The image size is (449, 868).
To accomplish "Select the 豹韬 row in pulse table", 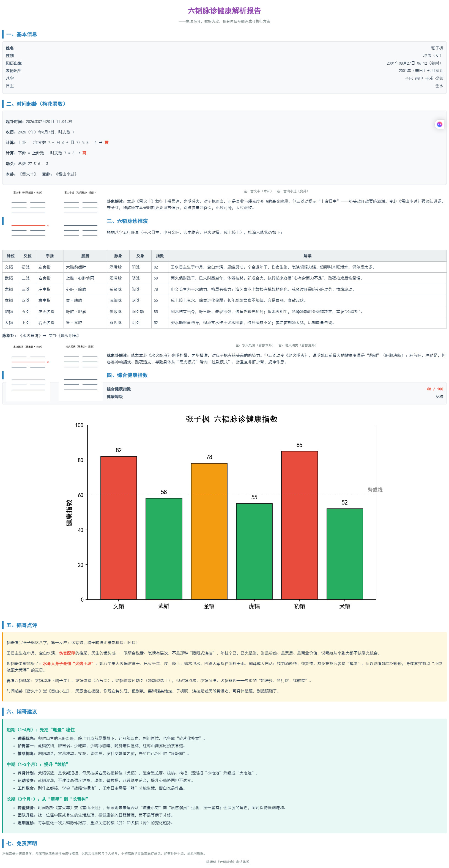I will coord(225,311).
